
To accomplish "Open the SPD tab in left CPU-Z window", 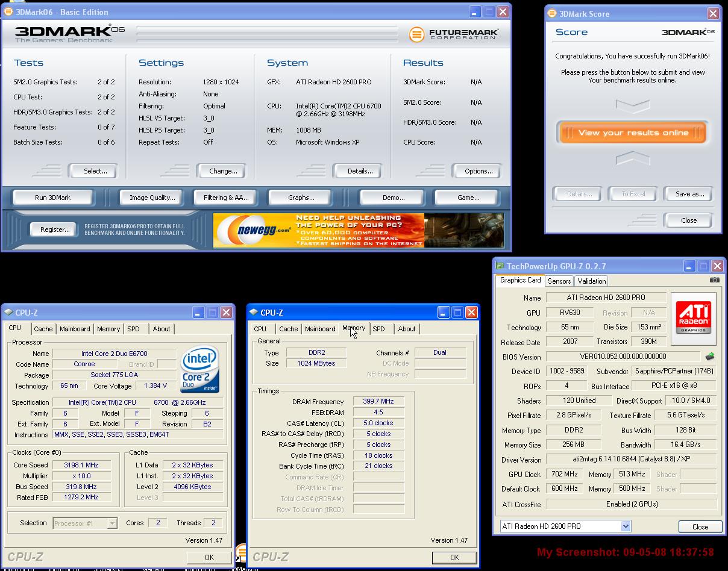I will tap(133, 329).
